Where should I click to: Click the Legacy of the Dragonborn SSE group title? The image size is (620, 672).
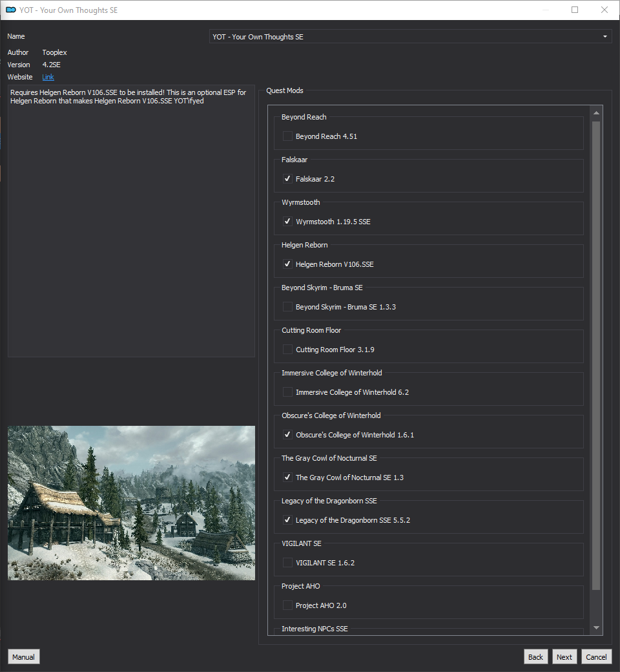point(329,501)
